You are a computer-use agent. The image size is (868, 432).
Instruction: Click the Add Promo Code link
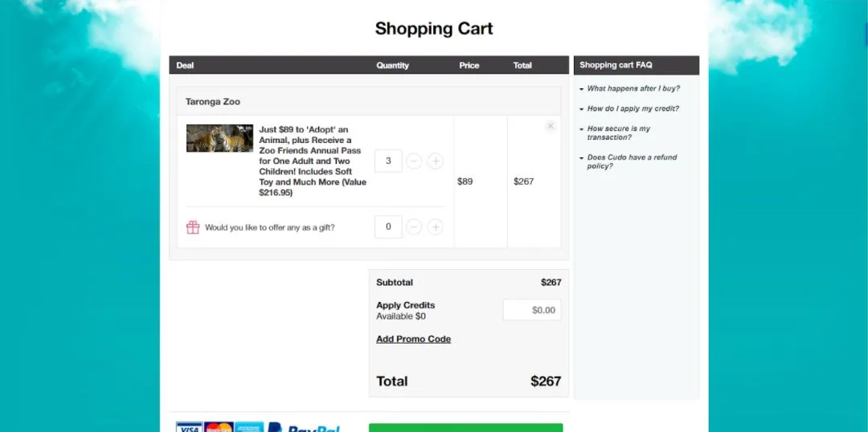click(413, 340)
